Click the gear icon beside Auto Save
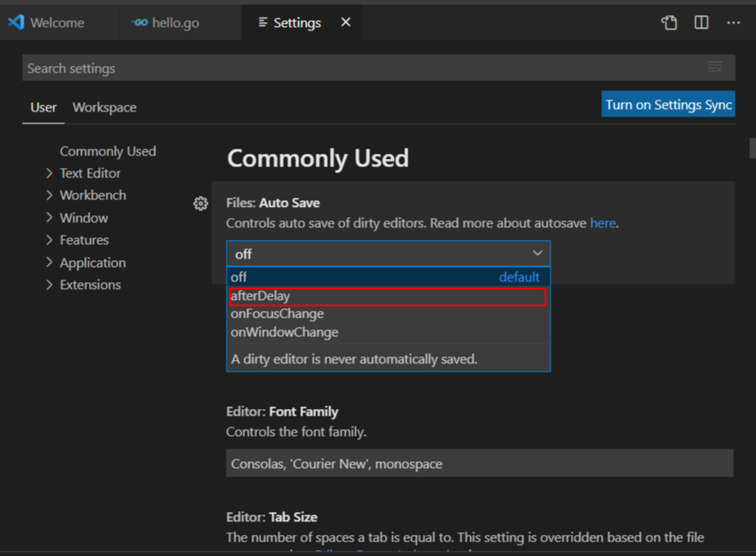Viewport: 756px width, 556px height. 200,204
